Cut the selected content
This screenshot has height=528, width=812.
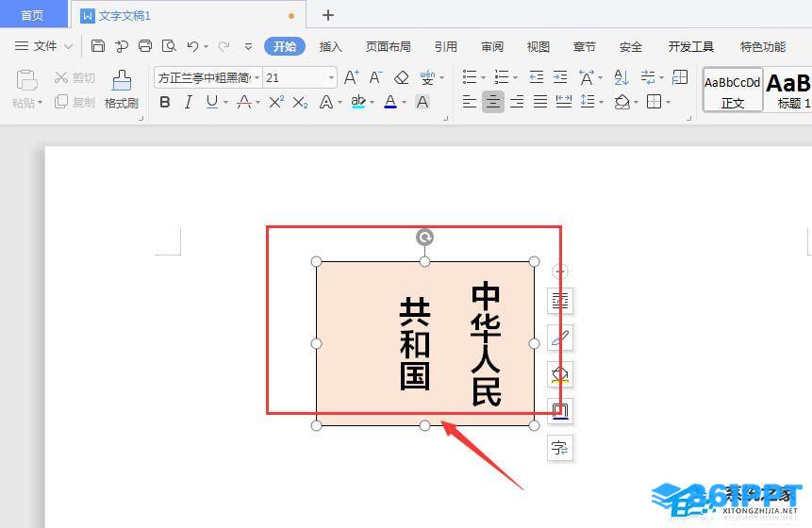tap(75, 77)
